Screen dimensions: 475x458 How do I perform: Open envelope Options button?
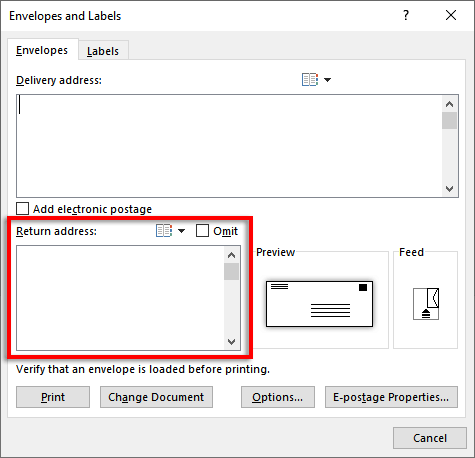(278, 397)
